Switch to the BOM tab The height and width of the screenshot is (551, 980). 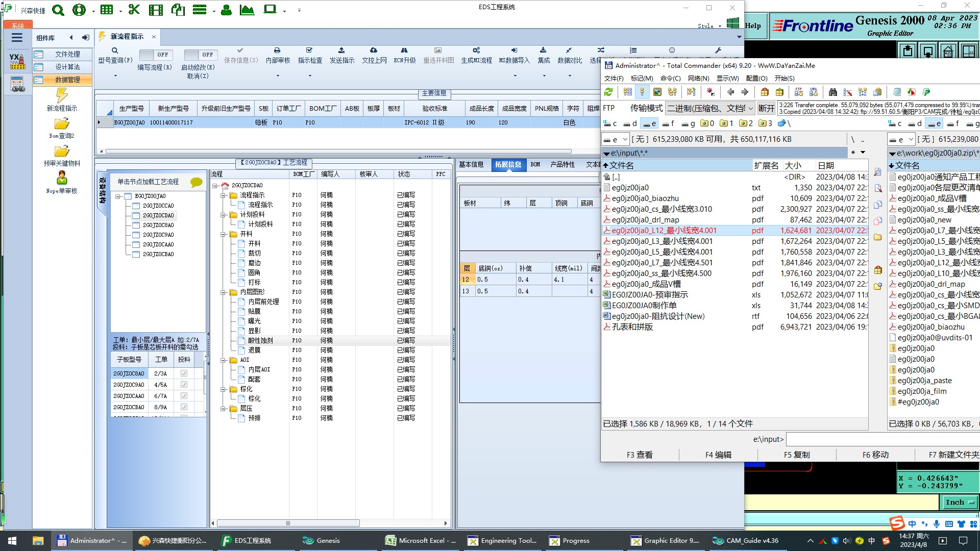(x=535, y=164)
